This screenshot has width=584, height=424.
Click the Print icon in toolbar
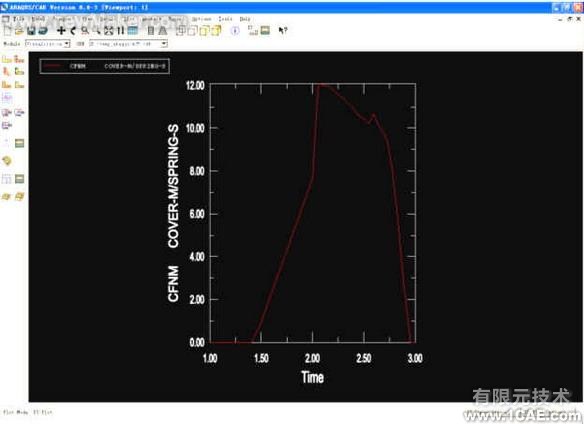tap(43, 31)
